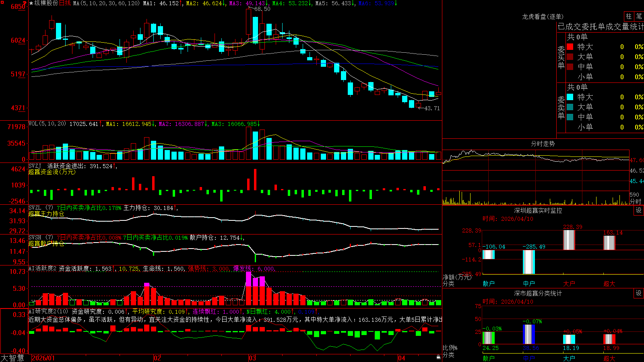Click the lock icon on the date axis

coord(438,357)
